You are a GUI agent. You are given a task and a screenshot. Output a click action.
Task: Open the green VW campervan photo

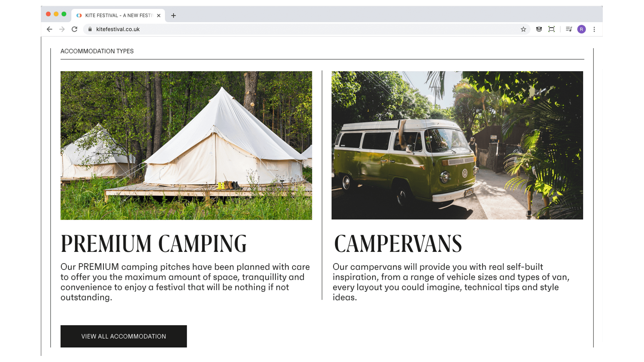(x=457, y=145)
